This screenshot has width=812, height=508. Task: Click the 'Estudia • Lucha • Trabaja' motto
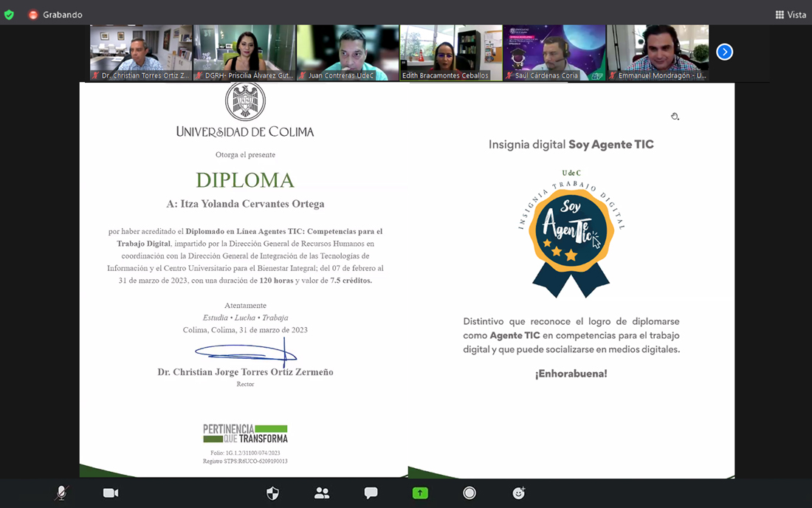pyautogui.click(x=246, y=318)
